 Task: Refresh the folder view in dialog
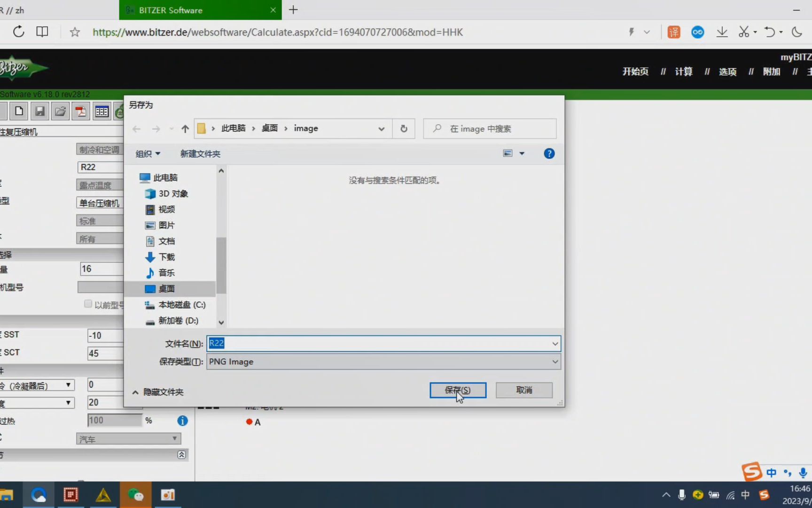point(404,129)
